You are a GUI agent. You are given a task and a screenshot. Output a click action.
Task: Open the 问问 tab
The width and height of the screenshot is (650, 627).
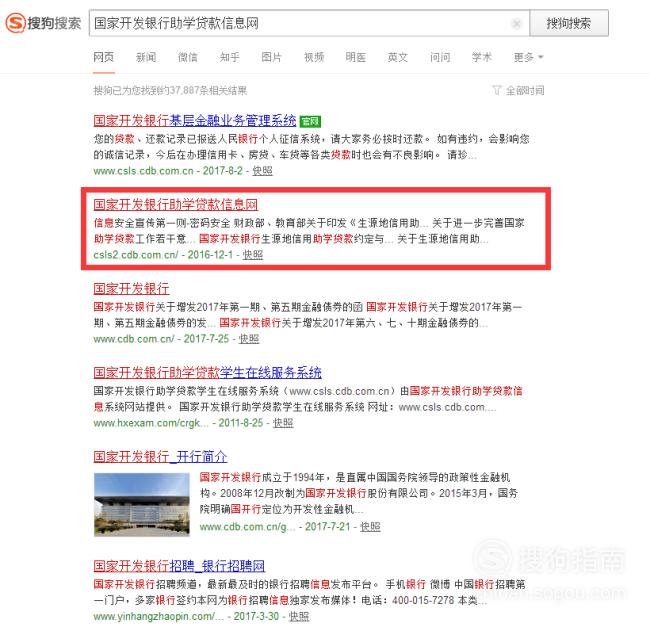(x=440, y=57)
